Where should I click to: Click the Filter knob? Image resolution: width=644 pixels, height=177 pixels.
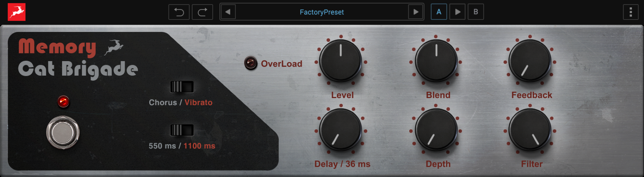[x=530, y=130]
